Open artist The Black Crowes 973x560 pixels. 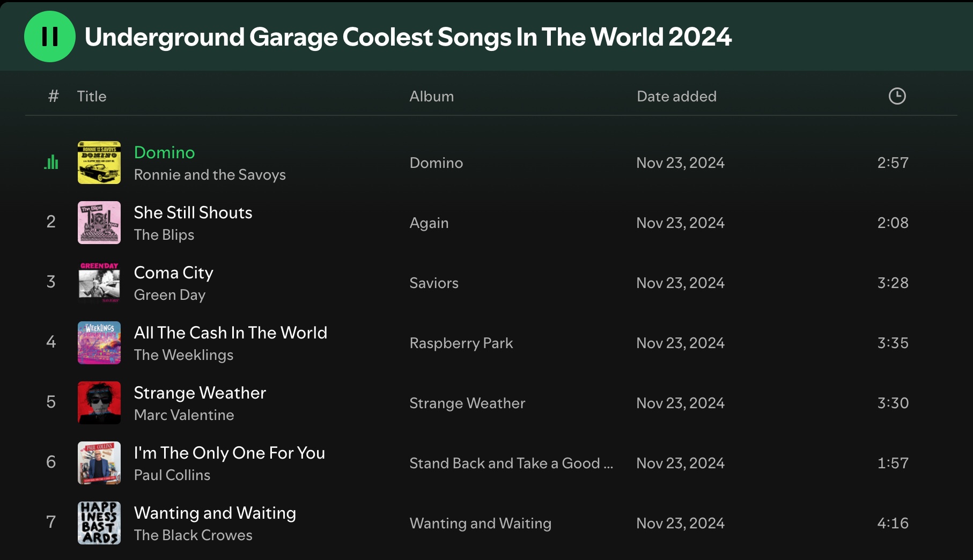[193, 535]
